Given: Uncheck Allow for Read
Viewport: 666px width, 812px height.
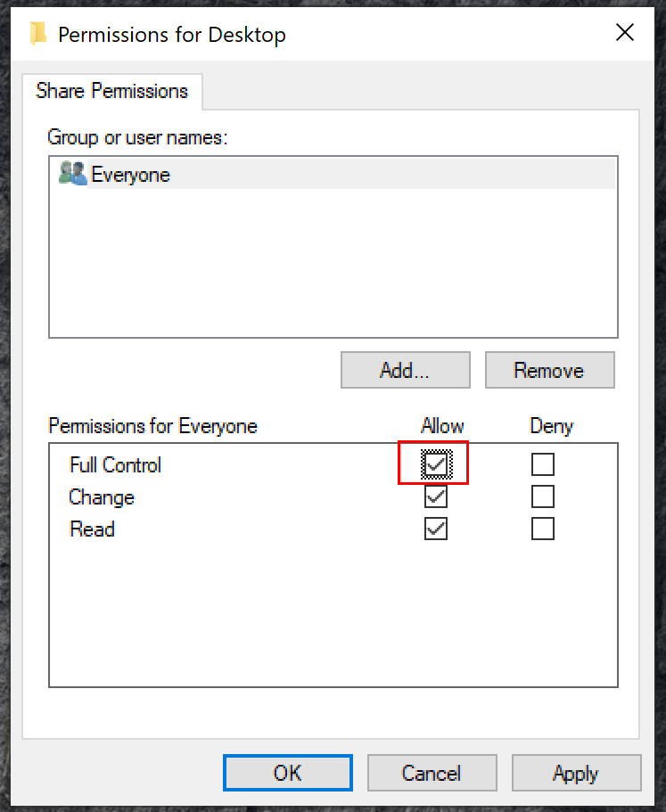Looking at the screenshot, I should (434, 529).
